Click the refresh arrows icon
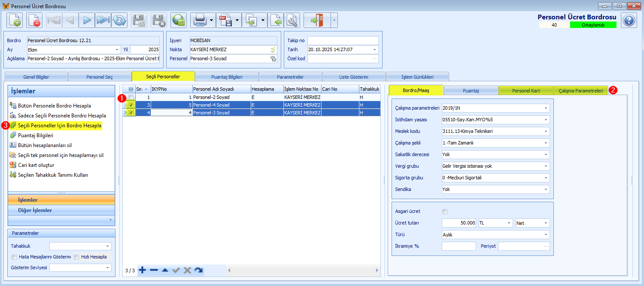The height and width of the screenshot is (286, 644). [x=119, y=20]
